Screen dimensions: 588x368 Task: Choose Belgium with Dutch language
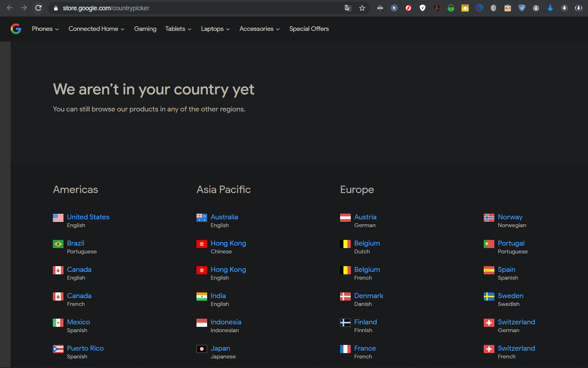coord(367,243)
